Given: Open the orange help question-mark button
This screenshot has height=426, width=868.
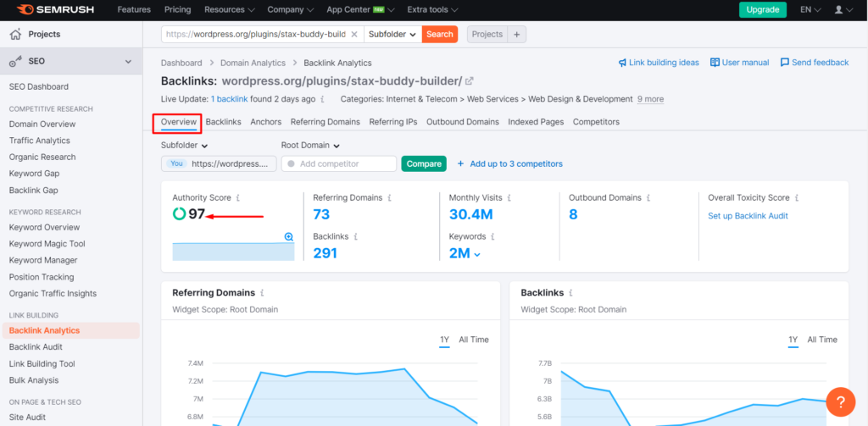Looking at the screenshot, I should (x=840, y=402).
